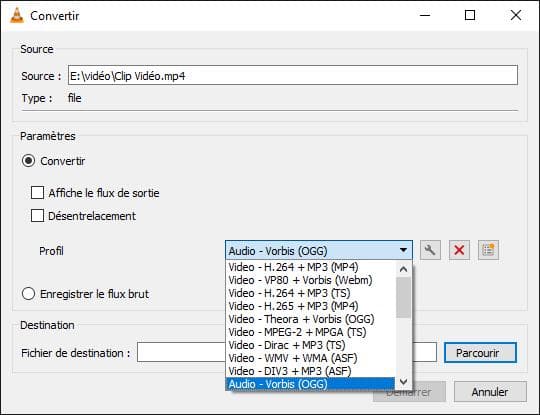Image resolution: width=540 pixels, height=415 pixels.
Task: Open profile edit wrench icon
Action: (x=430, y=250)
